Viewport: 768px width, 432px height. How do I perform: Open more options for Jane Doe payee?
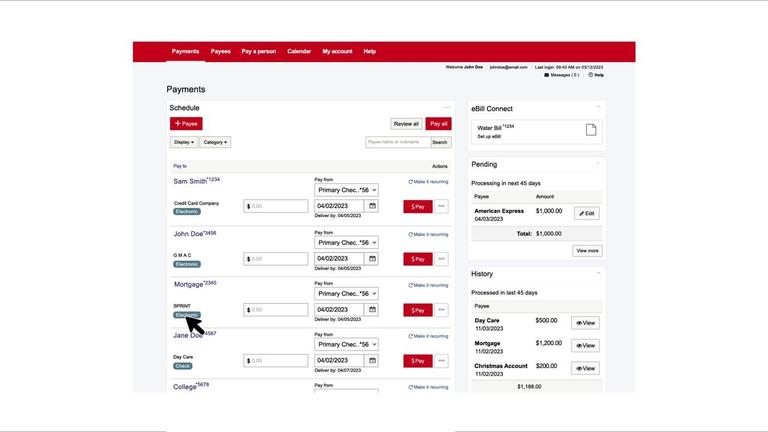coord(441,360)
